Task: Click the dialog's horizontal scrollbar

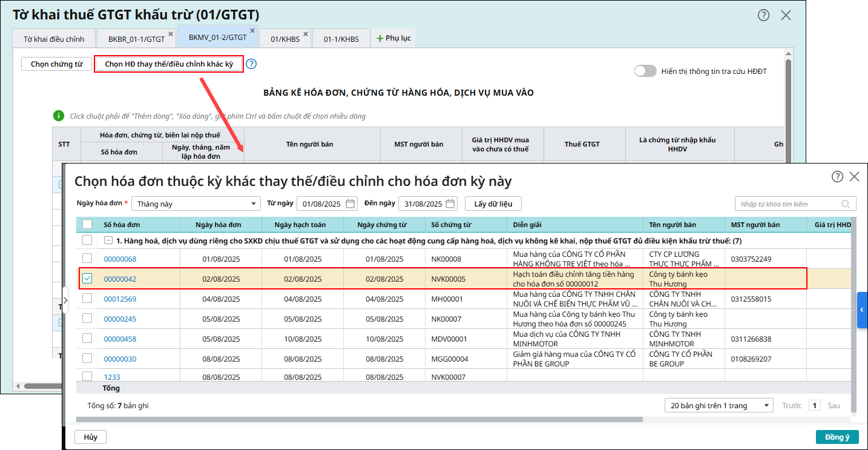Action: 357,419
